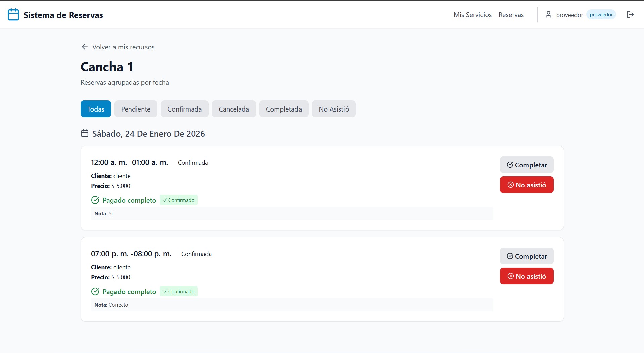Show No Asistió reservations
The height and width of the screenshot is (353, 644).
333,109
